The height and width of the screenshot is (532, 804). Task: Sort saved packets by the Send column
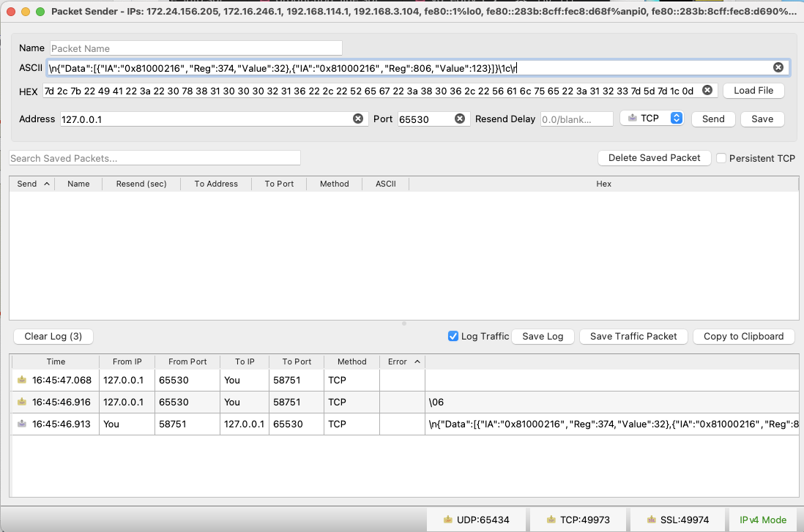[x=32, y=184]
